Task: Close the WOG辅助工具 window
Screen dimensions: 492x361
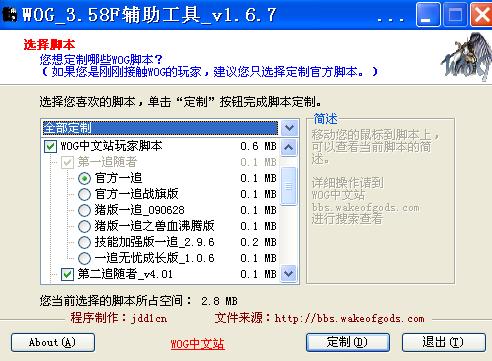Action: tap(482, 15)
